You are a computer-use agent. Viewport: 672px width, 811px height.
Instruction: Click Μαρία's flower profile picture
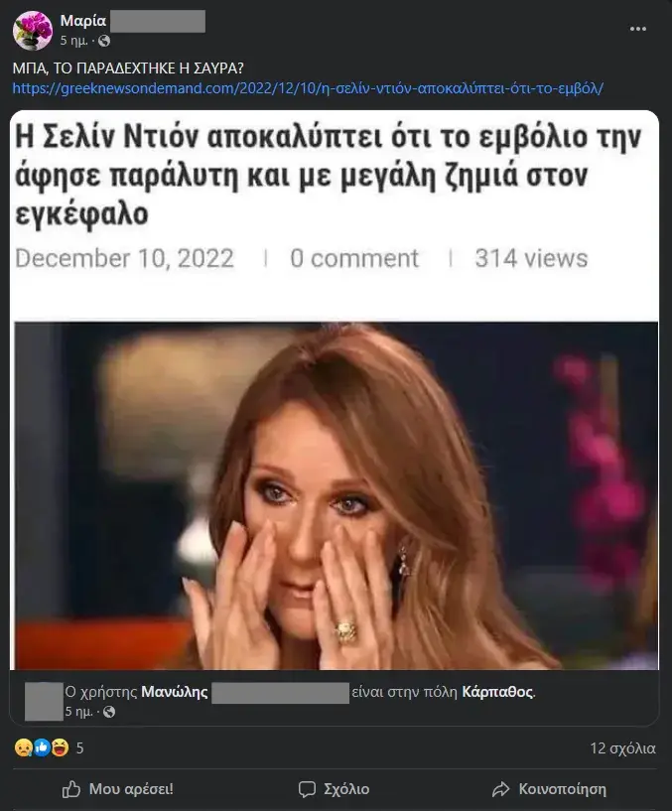(x=33, y=31)
